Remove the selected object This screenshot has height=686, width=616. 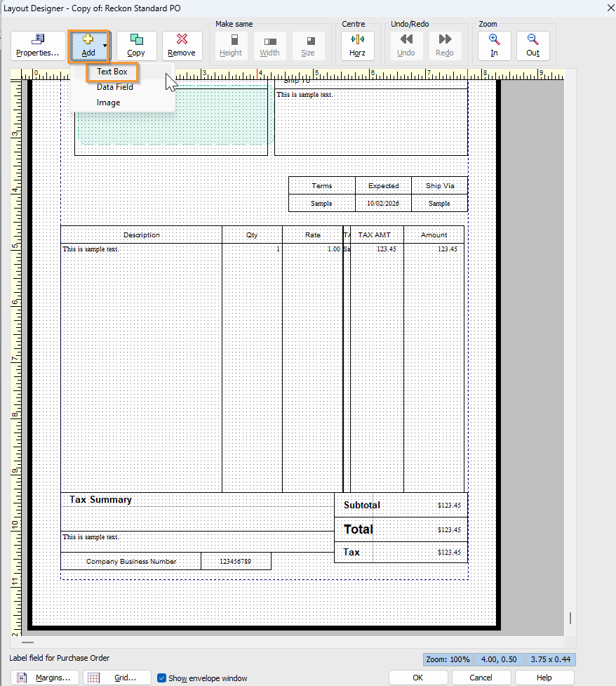[x=182, y=46]
